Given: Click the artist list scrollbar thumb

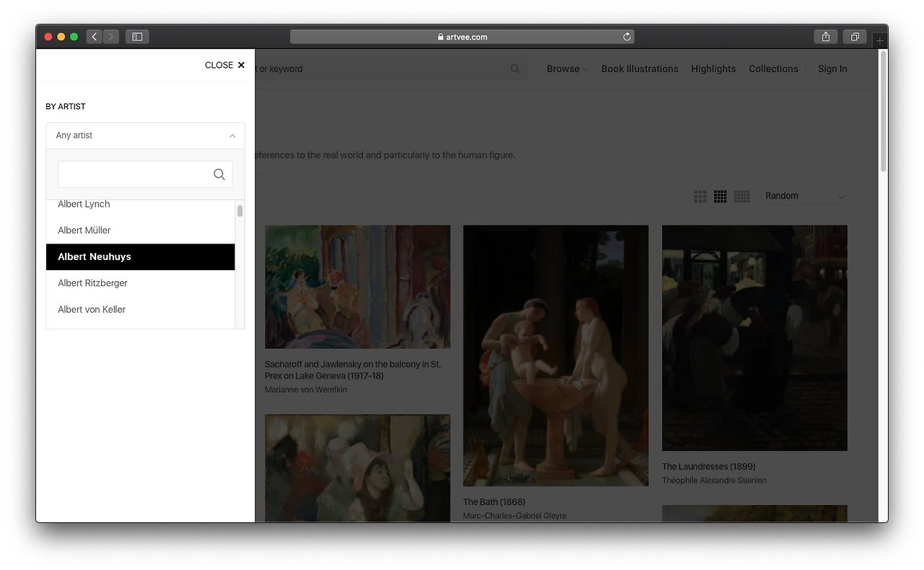Looking at the screenshot, I should click(240, 211).
